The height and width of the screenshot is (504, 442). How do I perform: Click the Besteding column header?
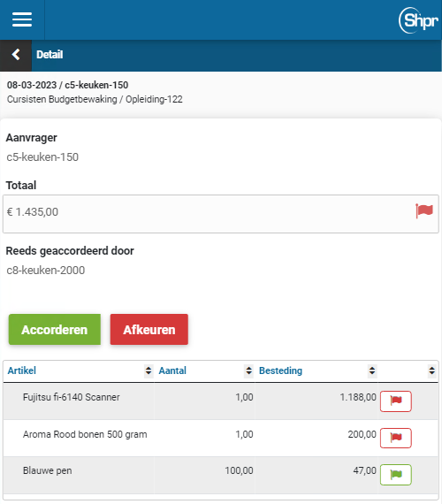tap(280, 370)
